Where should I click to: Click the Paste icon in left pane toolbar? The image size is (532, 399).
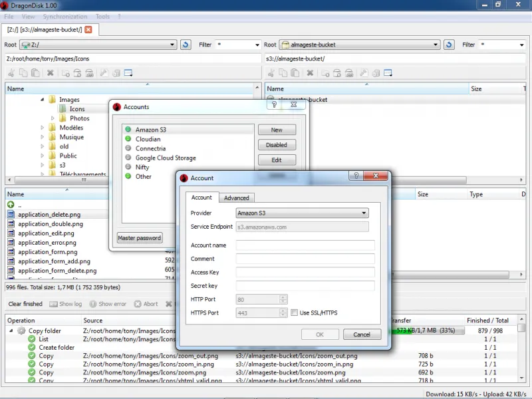tap(35, 73)
